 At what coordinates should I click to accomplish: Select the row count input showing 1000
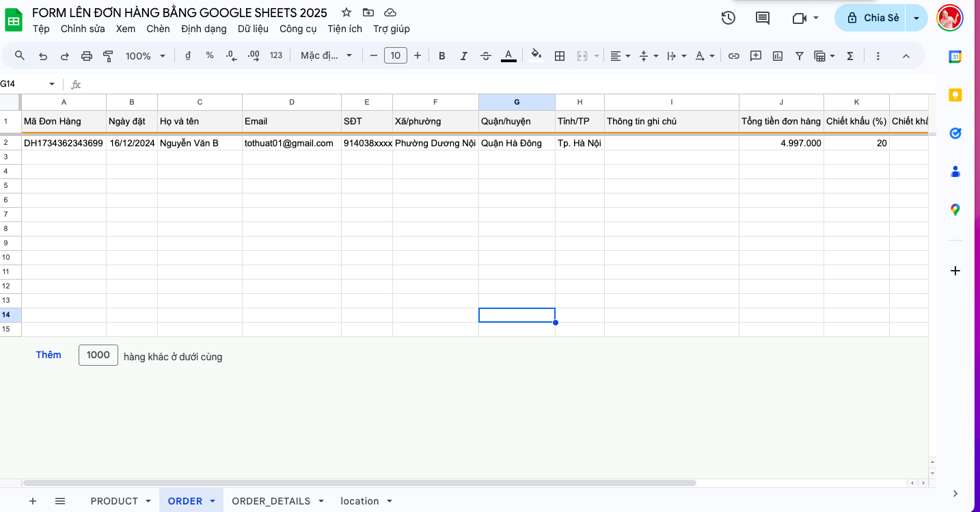coord(98,355)
